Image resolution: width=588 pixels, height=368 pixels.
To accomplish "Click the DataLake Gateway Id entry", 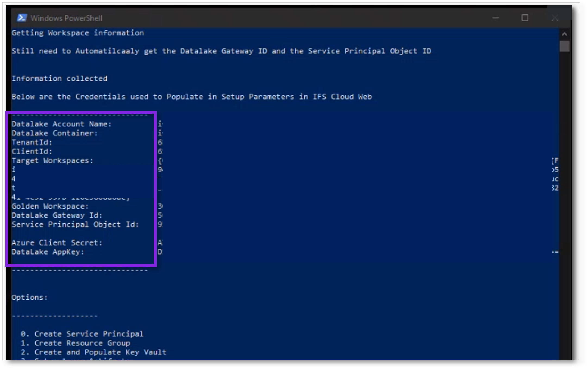I will click(x=57, y=215).
